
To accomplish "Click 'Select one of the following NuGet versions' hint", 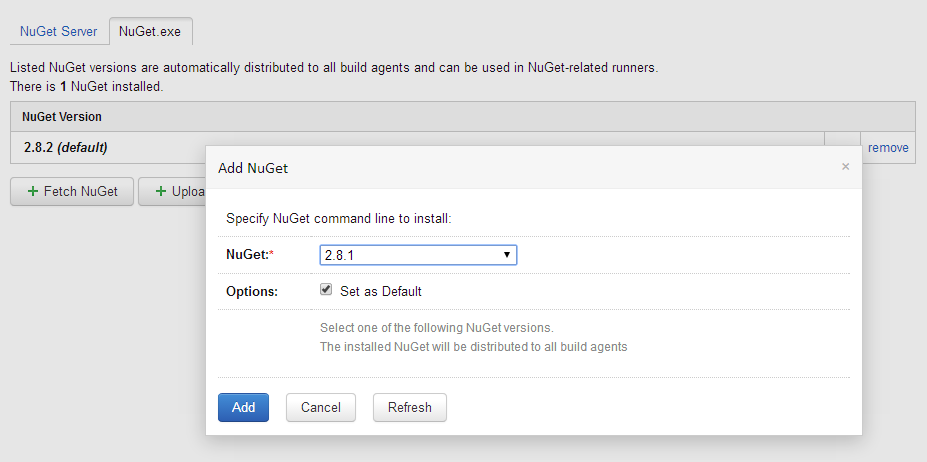I will tap(437, 328).
